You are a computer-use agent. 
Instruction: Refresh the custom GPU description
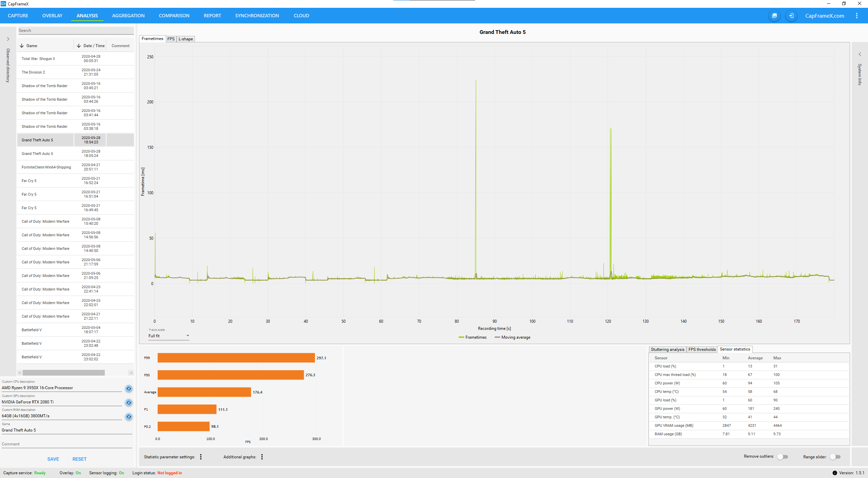point(129,403)
